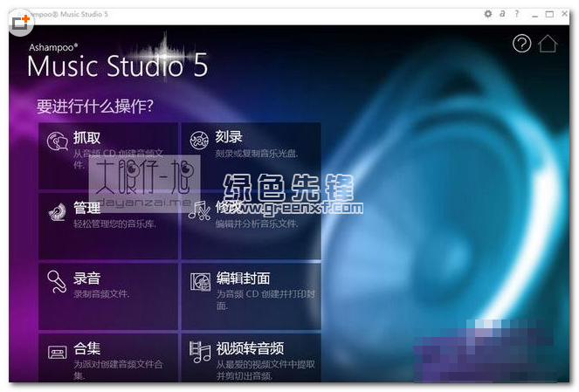Open settings gear in title bar
Image resolution: width=579 pixels, height=392 pixels.
coord(488,14)
